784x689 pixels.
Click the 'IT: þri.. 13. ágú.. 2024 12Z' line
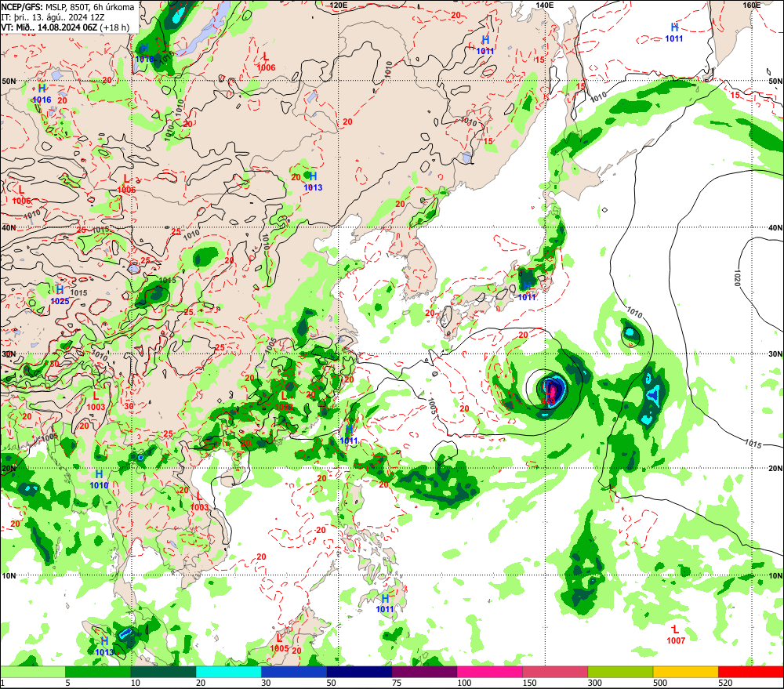[x=53, y=17]
